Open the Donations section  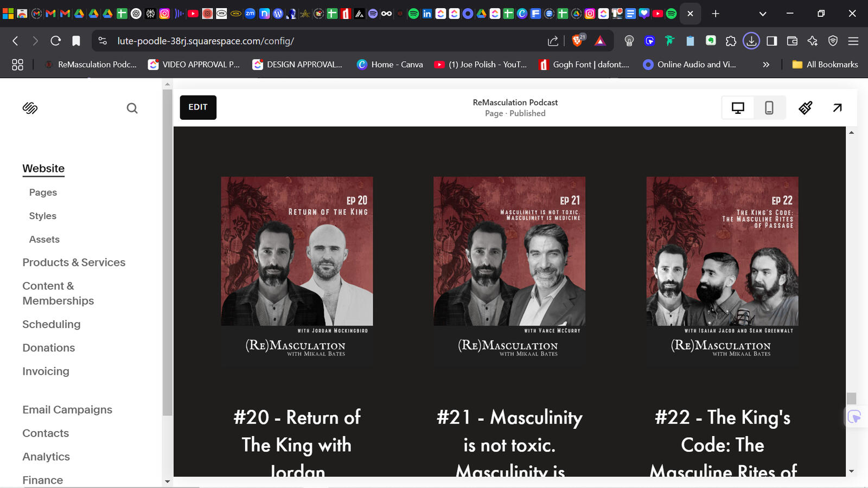point(49,348)
